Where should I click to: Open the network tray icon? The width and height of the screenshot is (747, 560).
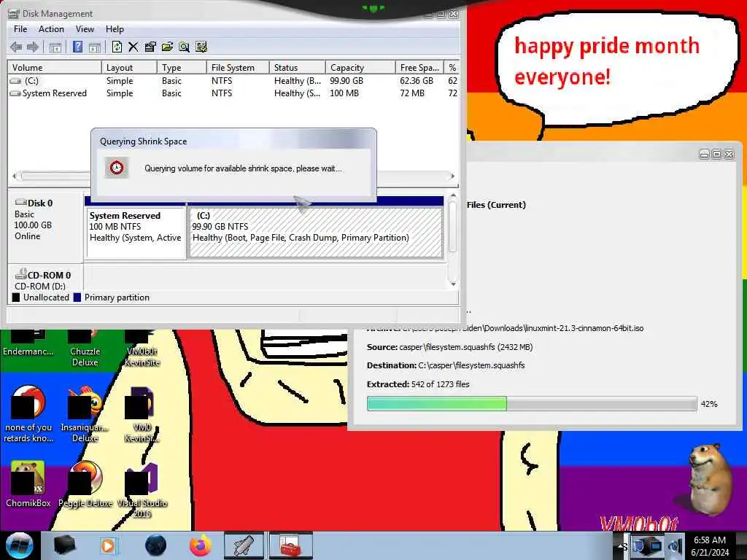tap(648, 546)
